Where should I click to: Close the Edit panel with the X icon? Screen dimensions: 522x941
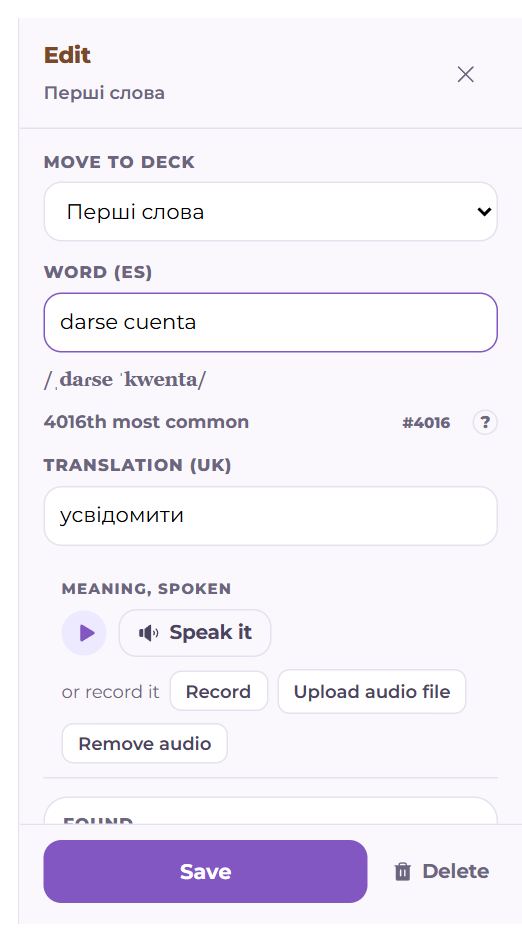click(466, 74)
